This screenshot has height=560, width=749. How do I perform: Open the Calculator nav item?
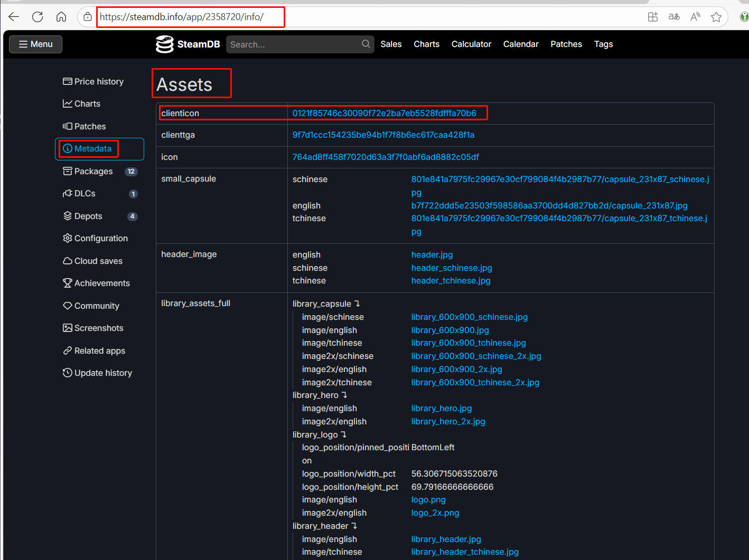471,44
